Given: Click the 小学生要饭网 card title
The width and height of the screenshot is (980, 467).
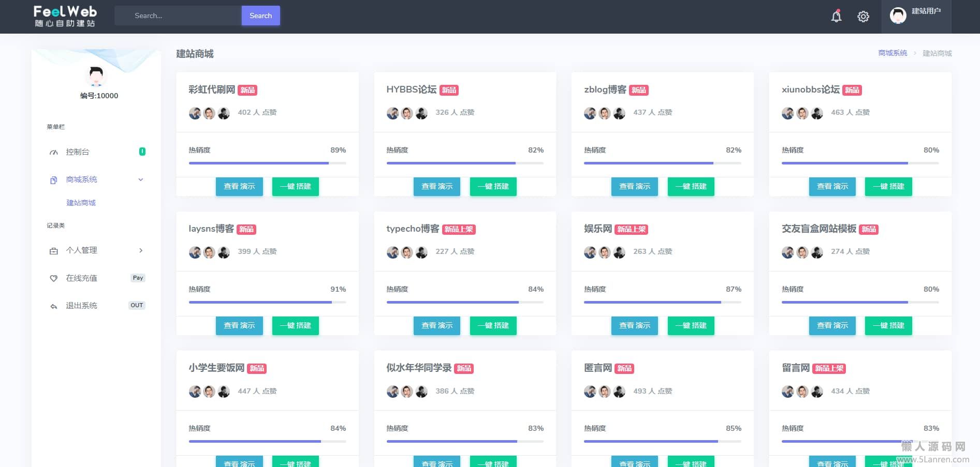Looking at the screenshot, I should (x=216, y=368).
